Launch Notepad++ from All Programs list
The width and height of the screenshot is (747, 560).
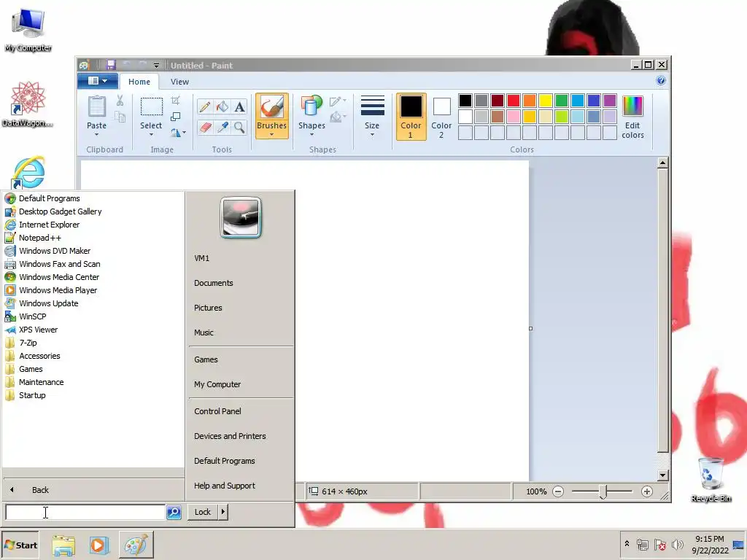point(40,238)
